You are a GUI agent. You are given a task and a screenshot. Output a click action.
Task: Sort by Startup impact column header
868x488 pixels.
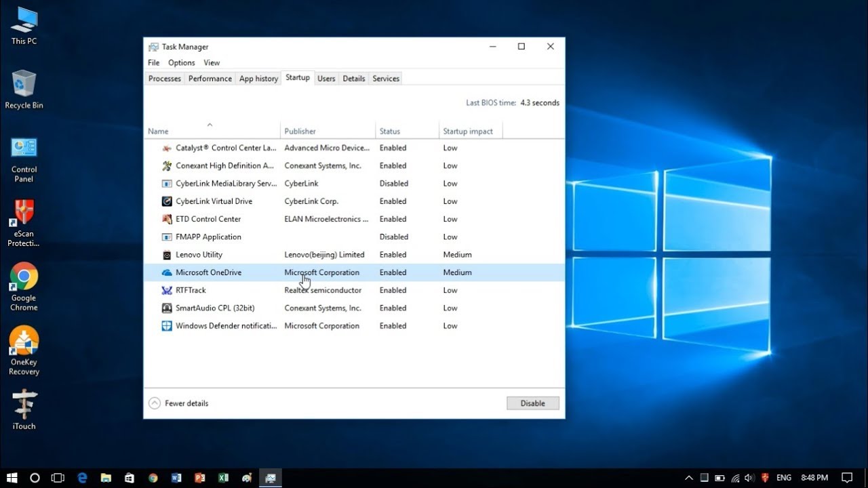[x=468, y=131]
